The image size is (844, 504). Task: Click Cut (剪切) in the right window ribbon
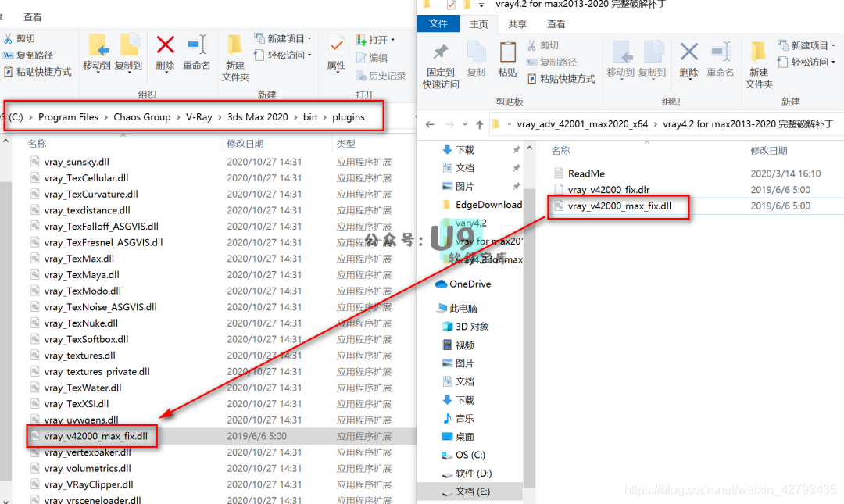[543, 46]
